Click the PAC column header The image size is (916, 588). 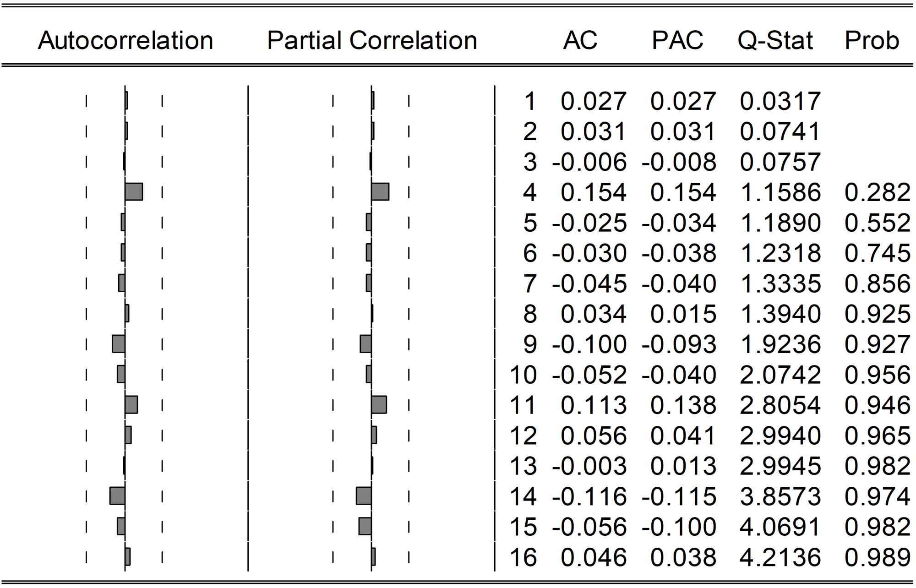(677, 41)
